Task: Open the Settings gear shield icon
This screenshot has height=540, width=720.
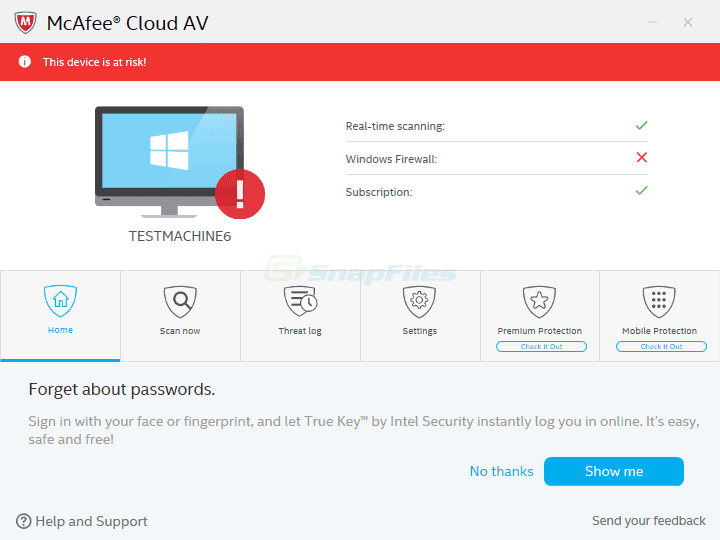Action: tap(419, 302)
